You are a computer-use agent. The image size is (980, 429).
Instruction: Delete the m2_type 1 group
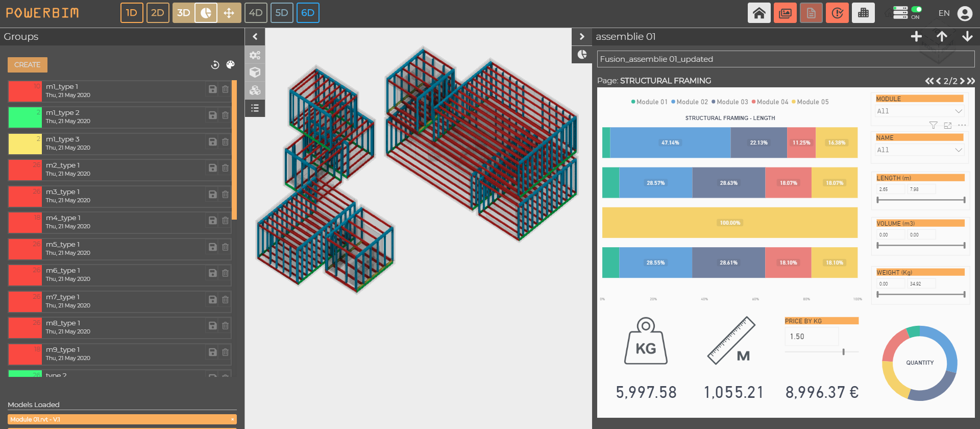225,168
